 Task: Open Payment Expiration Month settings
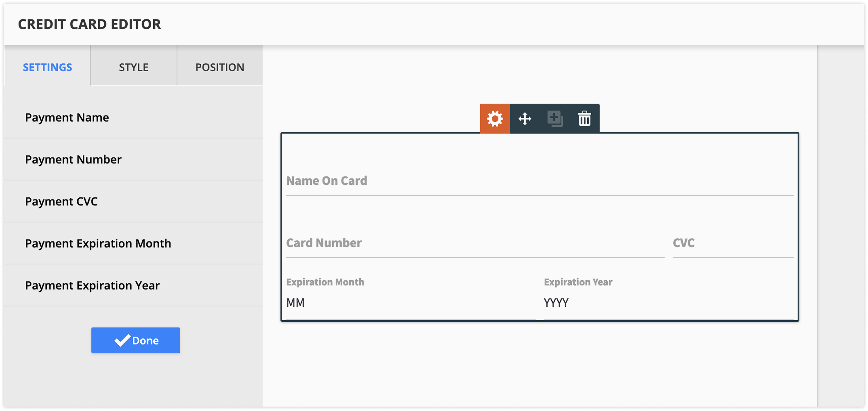click(x=98, y=243)
